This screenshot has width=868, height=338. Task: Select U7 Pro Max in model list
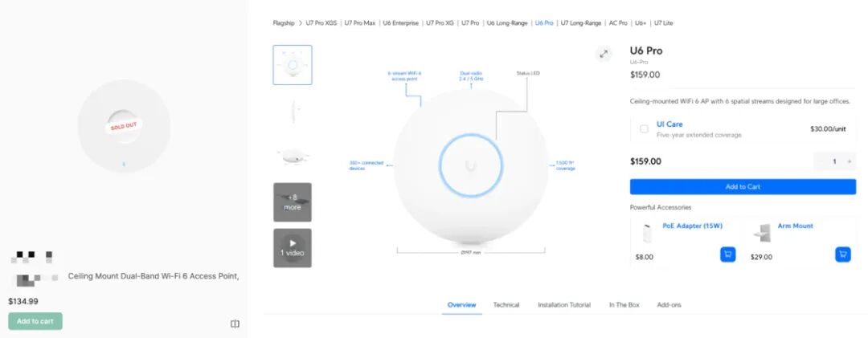(x=360, y=23)
